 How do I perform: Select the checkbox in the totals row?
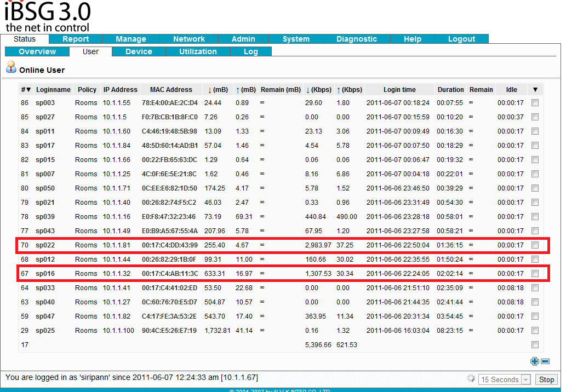535,345
